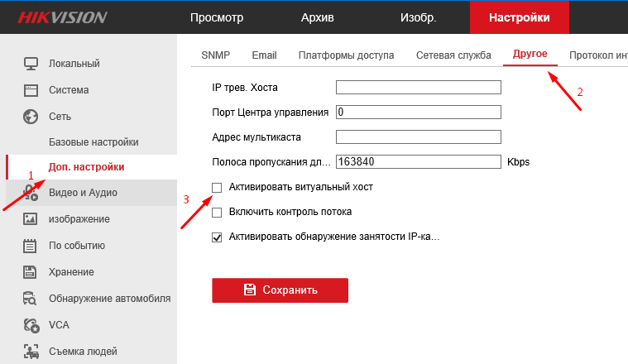Click the IP трев. Хоста input field

(419, 88)
